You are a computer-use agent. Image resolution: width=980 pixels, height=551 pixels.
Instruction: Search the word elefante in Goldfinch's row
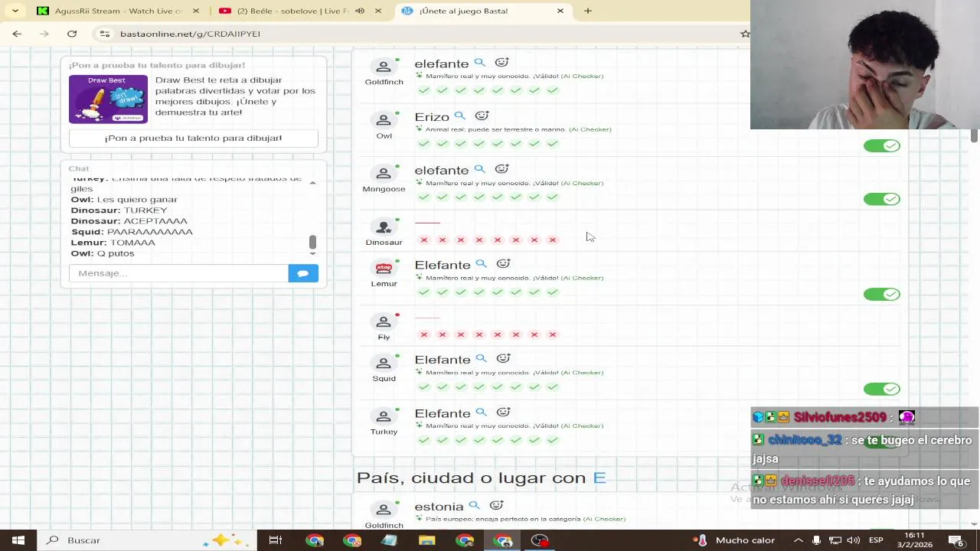click(479, 63)
